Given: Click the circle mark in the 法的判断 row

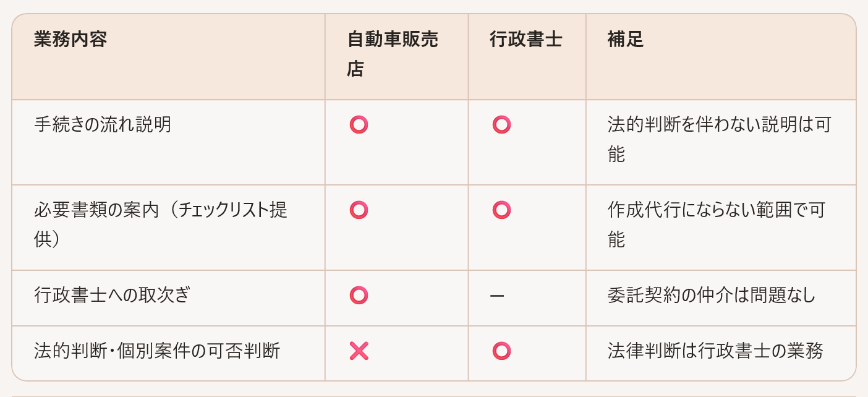Looking at the screenshot, I should coord(501,351).
